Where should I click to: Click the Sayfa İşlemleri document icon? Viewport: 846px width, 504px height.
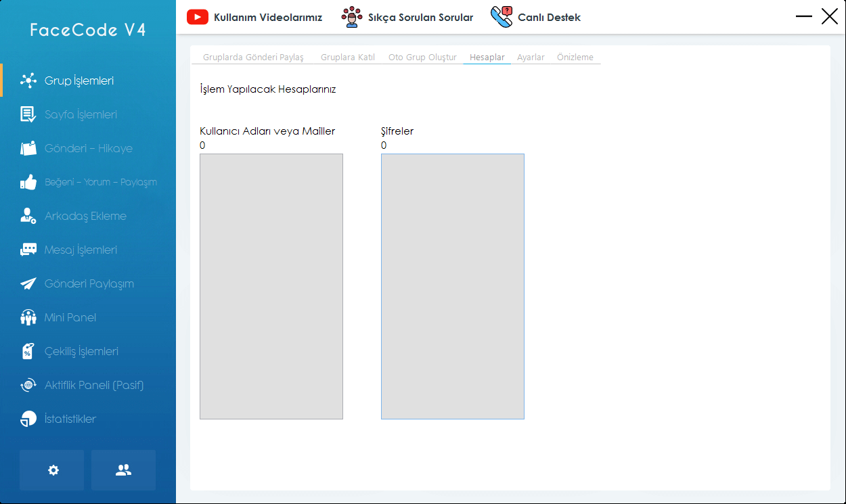(x=28, y=114)
